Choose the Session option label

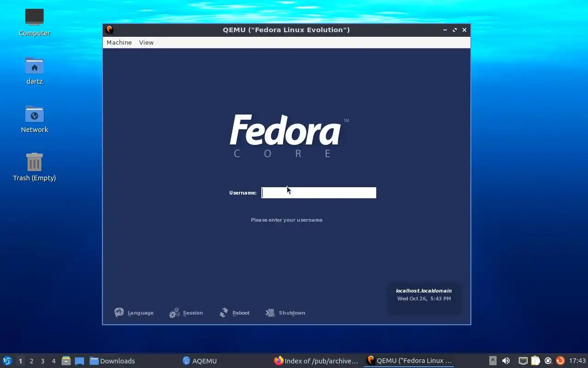[x=192, y=313]
